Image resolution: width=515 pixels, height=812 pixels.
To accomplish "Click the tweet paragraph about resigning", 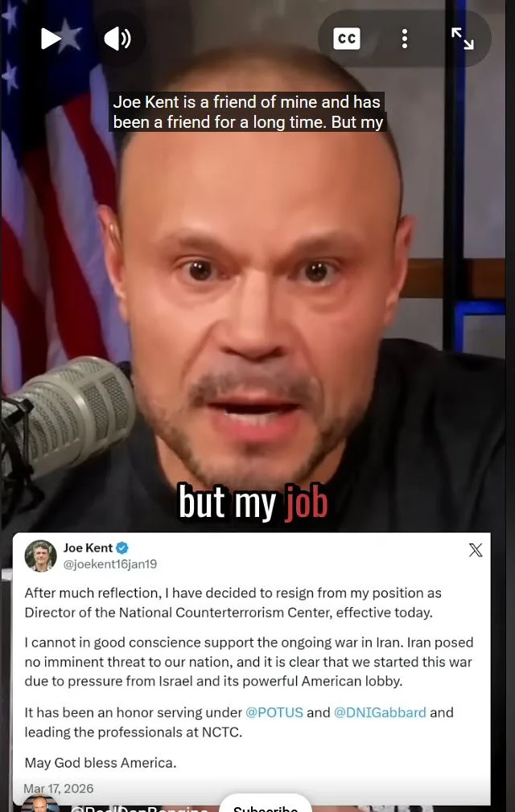I will pyautogui.click(x=233, y=603).
